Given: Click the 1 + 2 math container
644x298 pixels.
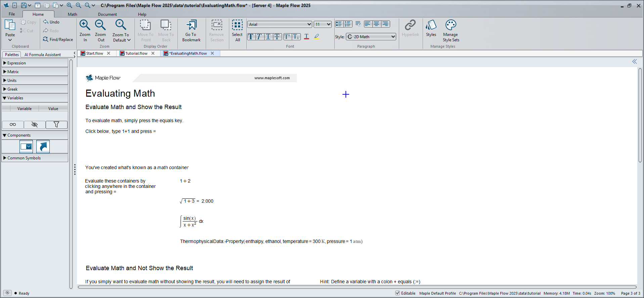Looking at the screenshot, I should 185,181.
